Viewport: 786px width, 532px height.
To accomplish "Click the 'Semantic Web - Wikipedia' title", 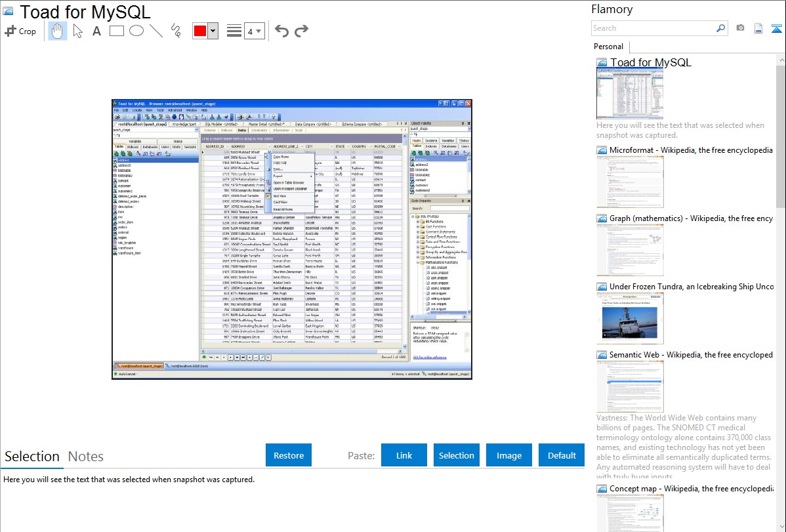I will coord(691,354).
